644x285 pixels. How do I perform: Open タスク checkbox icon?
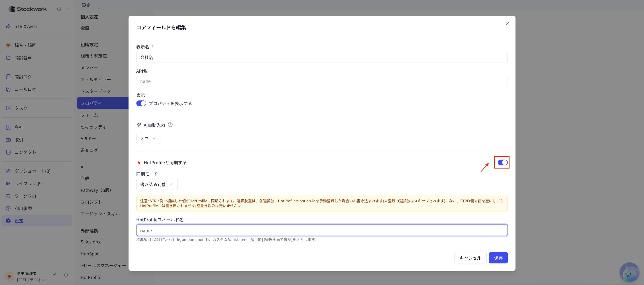click(8, 108)
